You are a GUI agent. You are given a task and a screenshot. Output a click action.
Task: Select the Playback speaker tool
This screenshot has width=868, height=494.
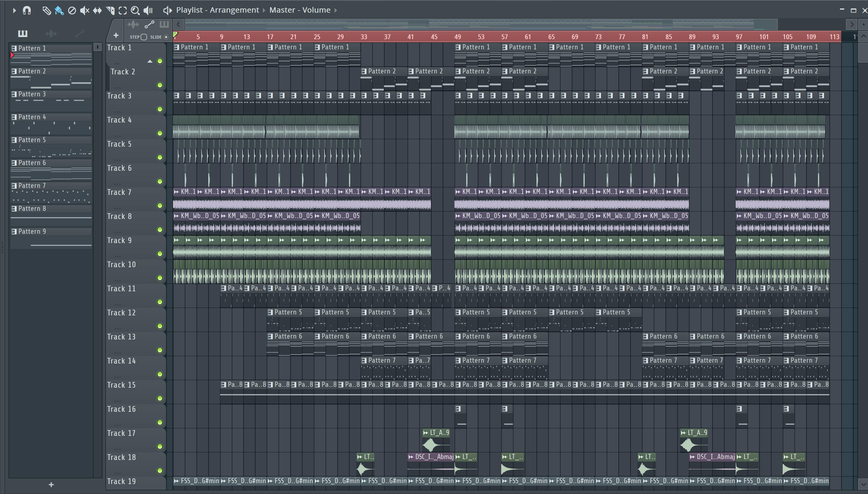148,11
